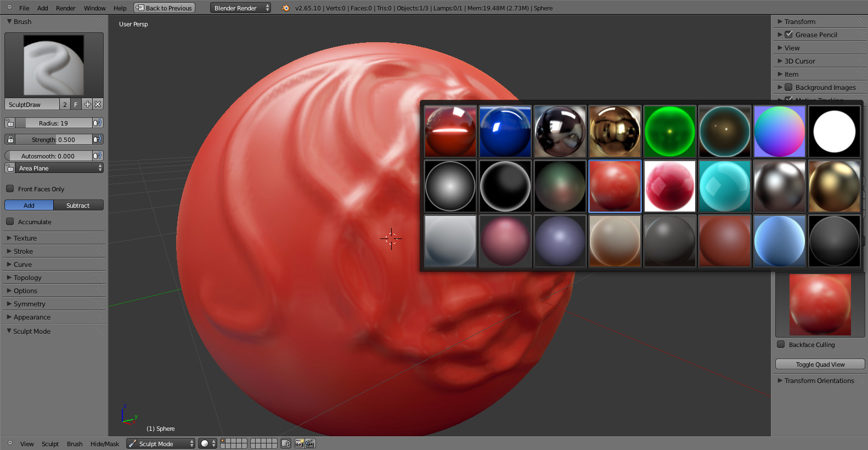
Task: Enable pressure sensitivity for Strength
Action: [x=98, y=139]
